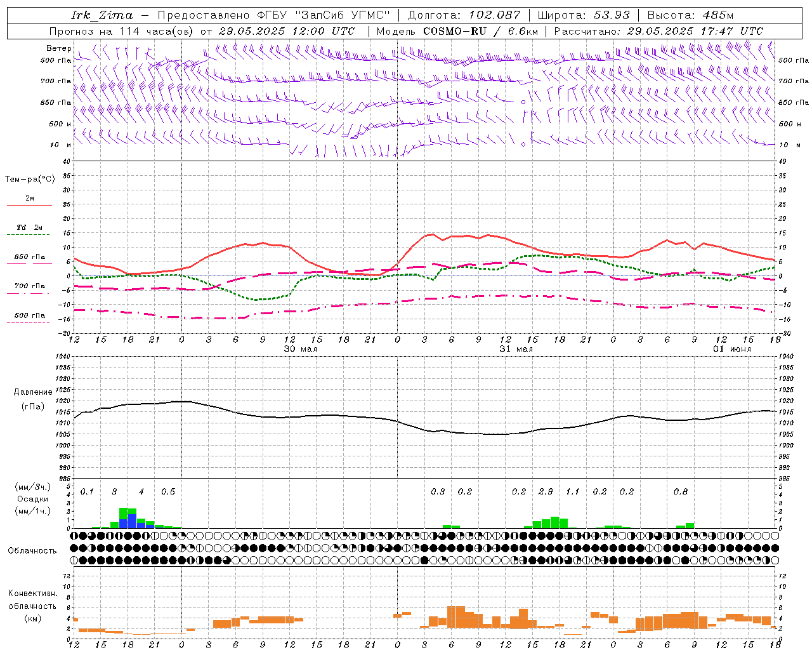Click the station name "Irk_Zima"
This screenshot has width=812, height=650.
(101, 15)
